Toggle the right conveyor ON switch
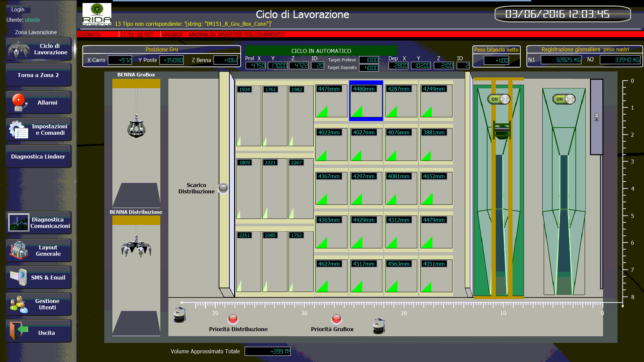Viewport: 644px width, 362px height. [x=564, y=99]
